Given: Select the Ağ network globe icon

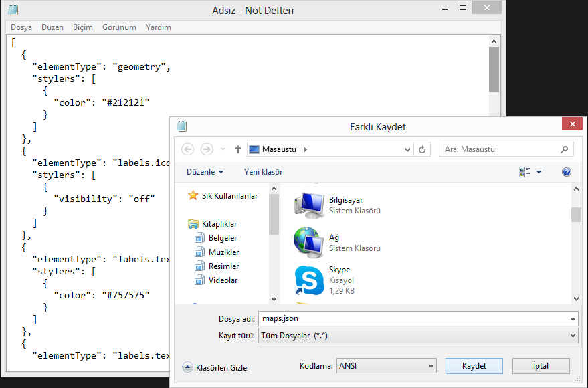Looking at the screenshot, I should pos(308,243).
